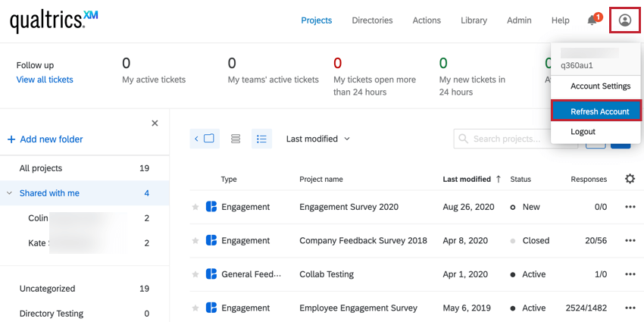The image size is (644, 322).
Task: Sort by the Type column header
Action: click(229, 179)
